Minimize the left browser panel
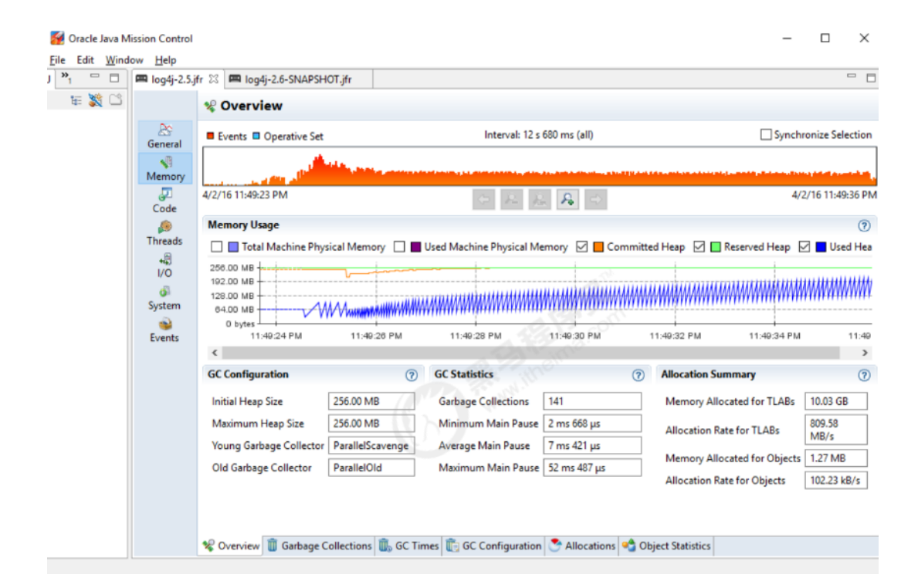Image resolution: width=901 pixels, height=588 pixels. pyautogui.click(x=95, y=76)
